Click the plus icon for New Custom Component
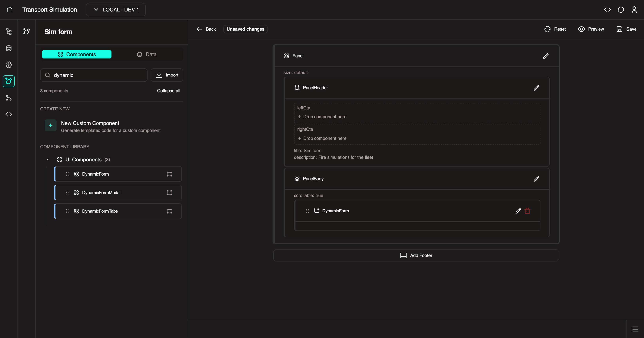The image size is (644, 338). coord(50,125)
